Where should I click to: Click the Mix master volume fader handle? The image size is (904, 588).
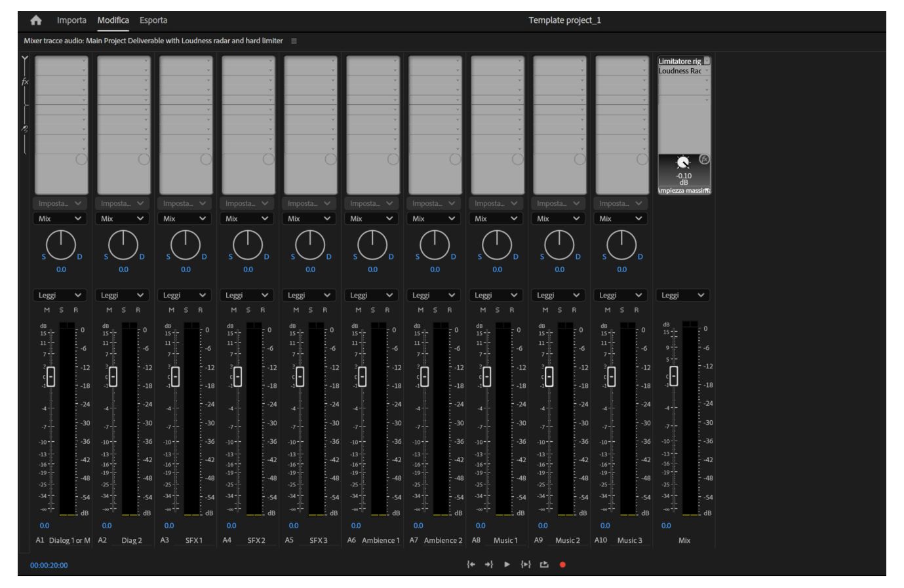pyautogui.click(x=673, y=376)
